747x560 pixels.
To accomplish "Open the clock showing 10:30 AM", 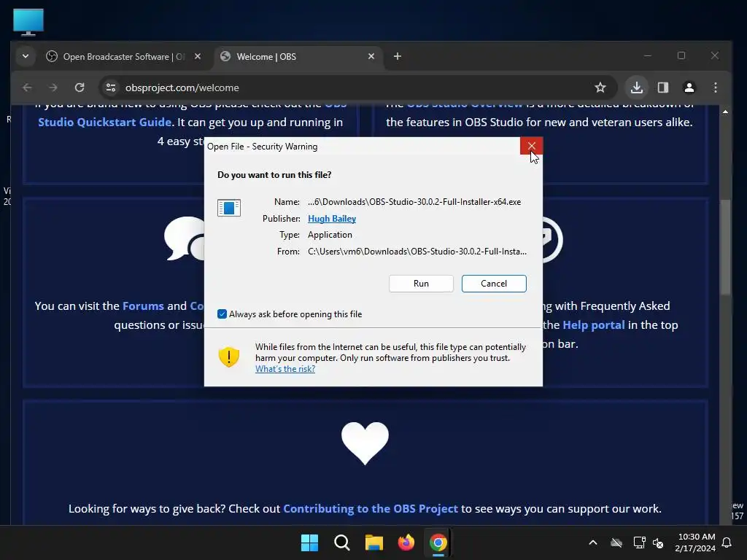I will [x=695, y=542].
